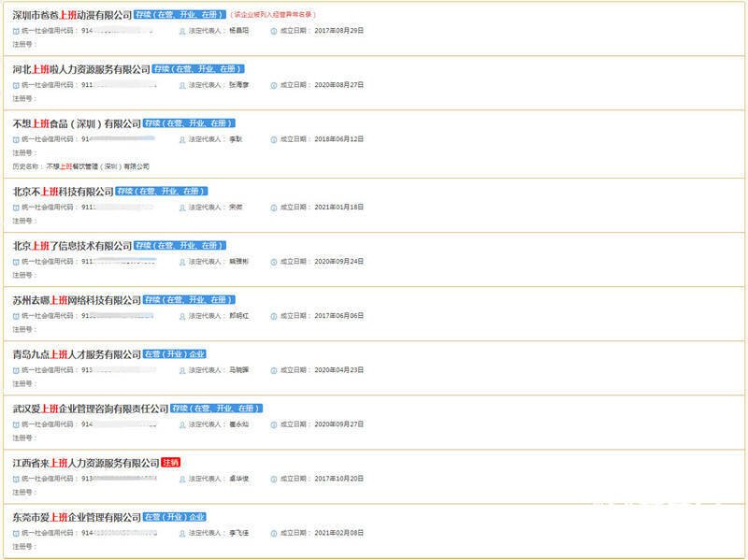Screen dimensions: 748x560
Task: Open the 苏州去哪上班网络科技有限公司 company link
Action: tap(77, 300)
